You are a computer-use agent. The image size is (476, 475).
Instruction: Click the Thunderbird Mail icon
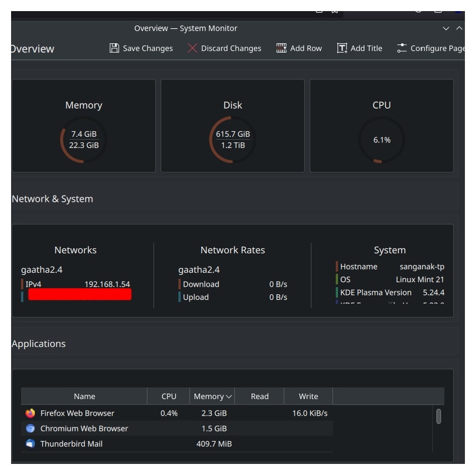(30, 444)
